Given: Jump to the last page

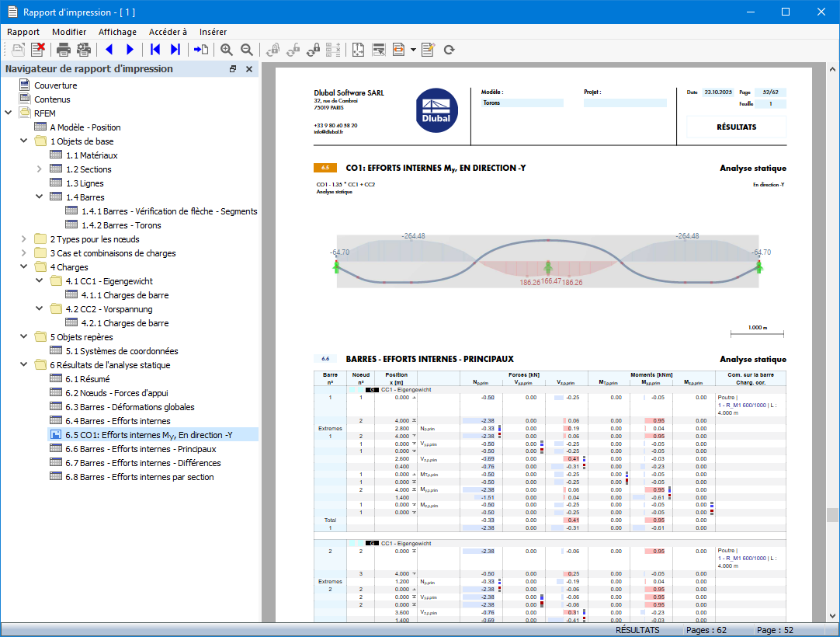Looking at the screenshot, I should [175, 50].
